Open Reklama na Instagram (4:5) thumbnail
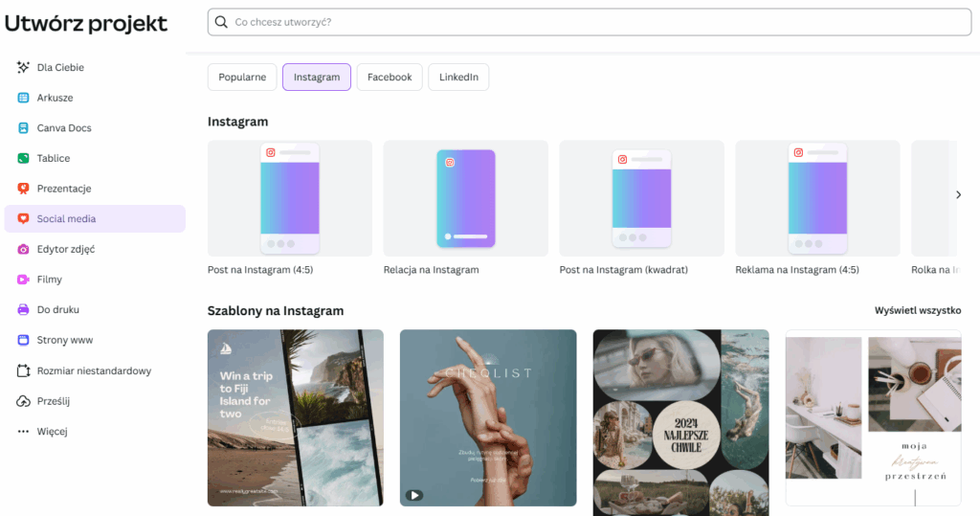 coord(817,198)
